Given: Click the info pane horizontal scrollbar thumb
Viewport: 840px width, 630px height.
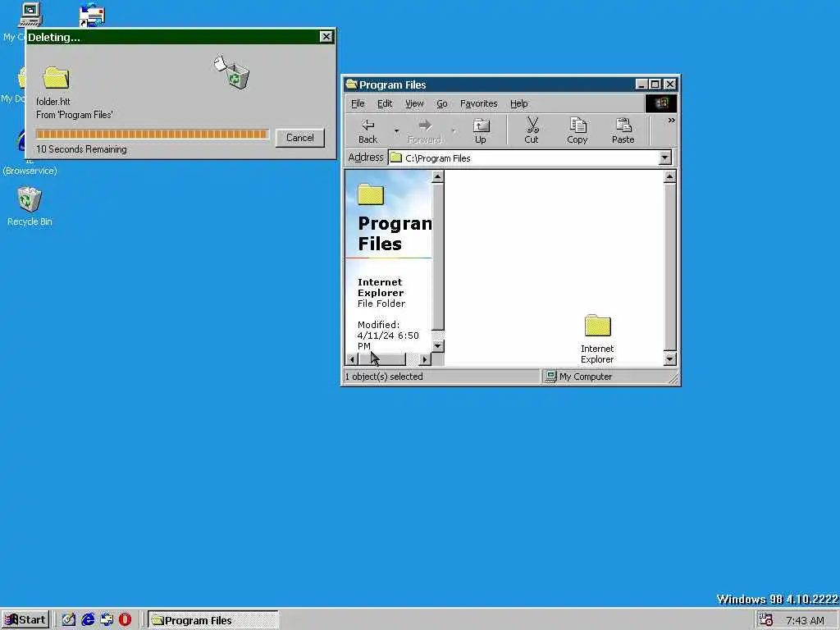Looking at the screenshot, I should 382,359.
